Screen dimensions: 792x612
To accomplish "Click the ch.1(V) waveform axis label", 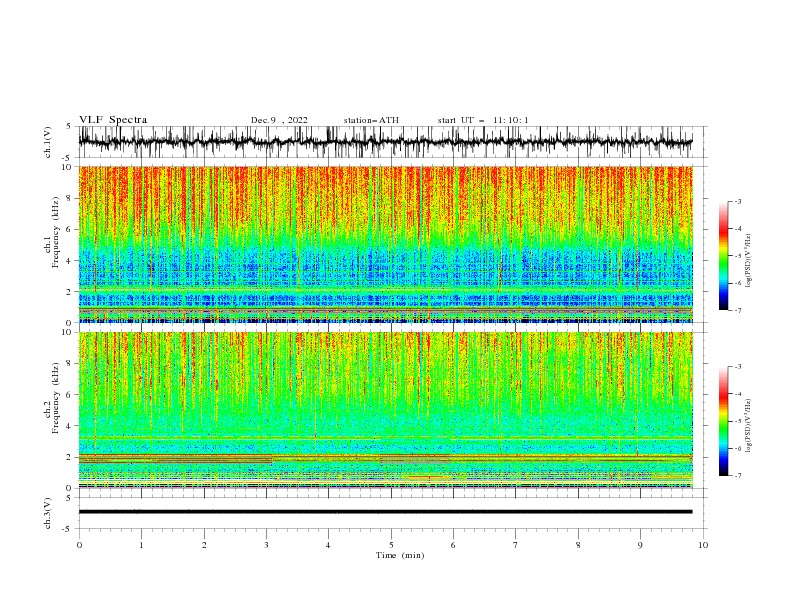I will (x=48, y=142).
